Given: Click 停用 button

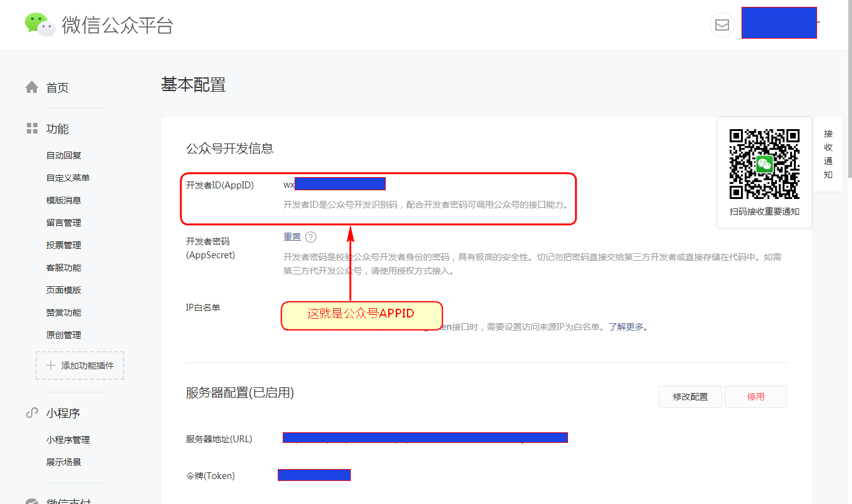Looking at the screenshot, I should click(x=756, y=397).
